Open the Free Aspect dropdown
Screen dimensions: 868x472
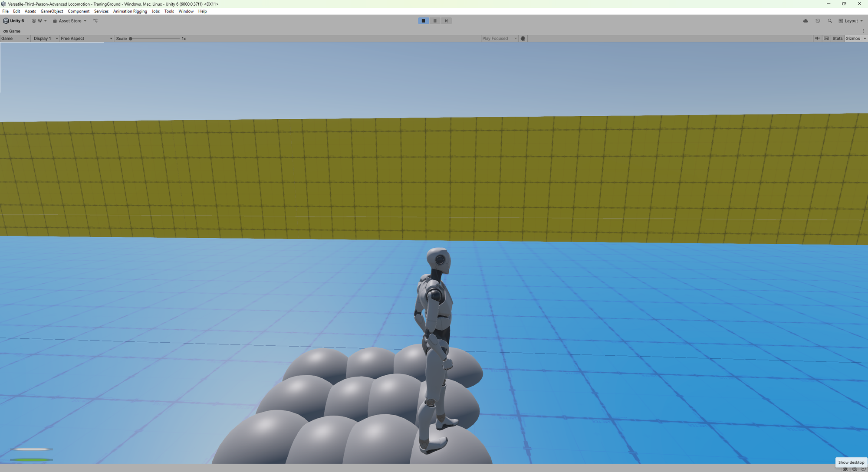pyautogui.click(x=87, y=39)
